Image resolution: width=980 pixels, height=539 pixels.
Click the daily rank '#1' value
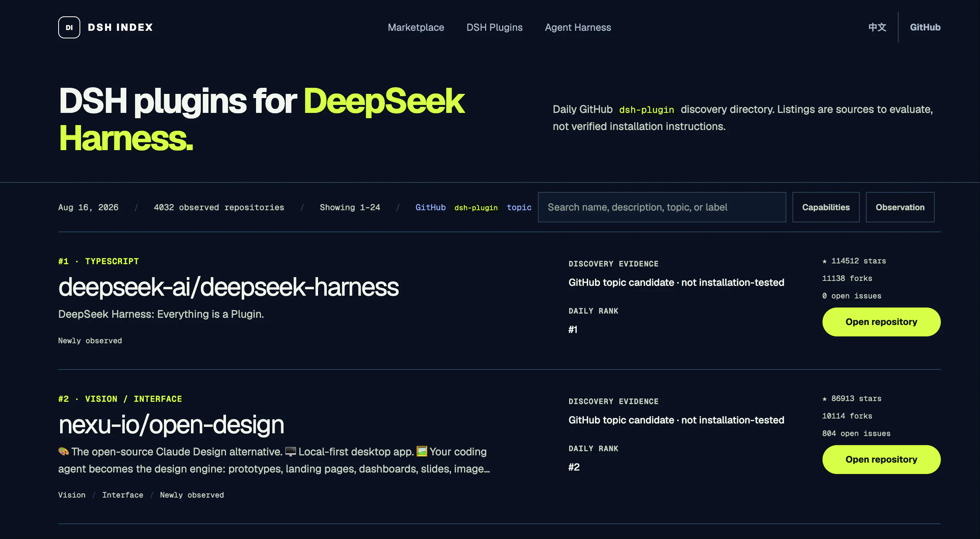573,330
